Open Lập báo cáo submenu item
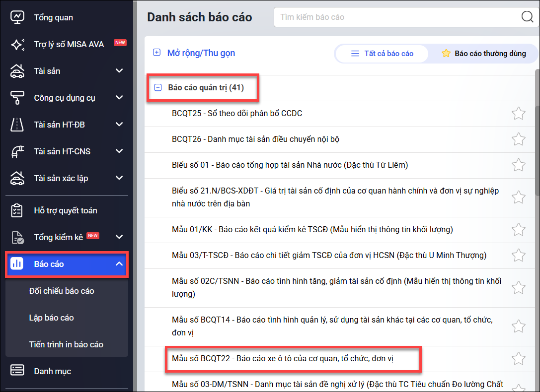540x392 pixels. click(52, 318)
